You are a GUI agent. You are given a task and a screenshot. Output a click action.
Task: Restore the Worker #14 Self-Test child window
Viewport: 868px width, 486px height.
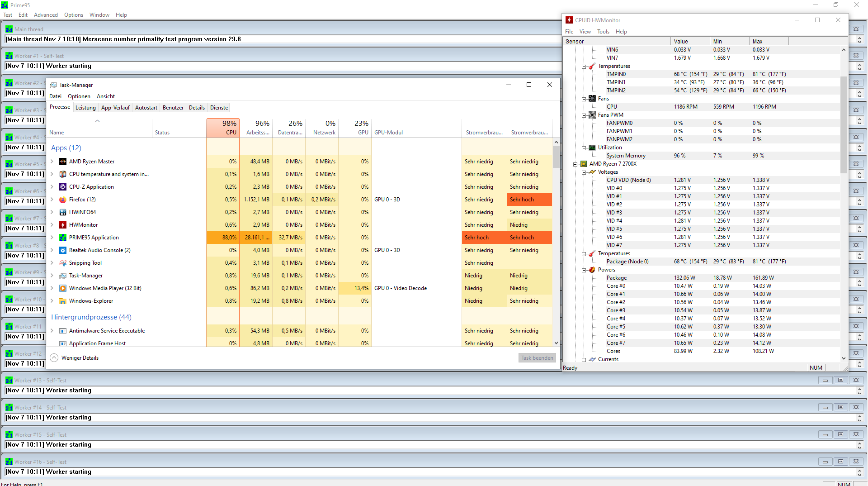[x=840, y=407]
